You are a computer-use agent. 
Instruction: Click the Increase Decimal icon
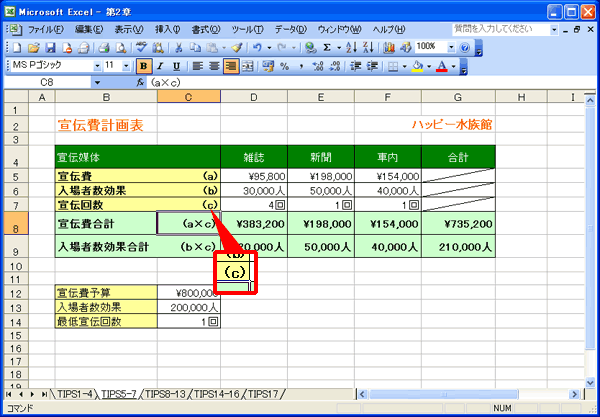pos(318,67)
